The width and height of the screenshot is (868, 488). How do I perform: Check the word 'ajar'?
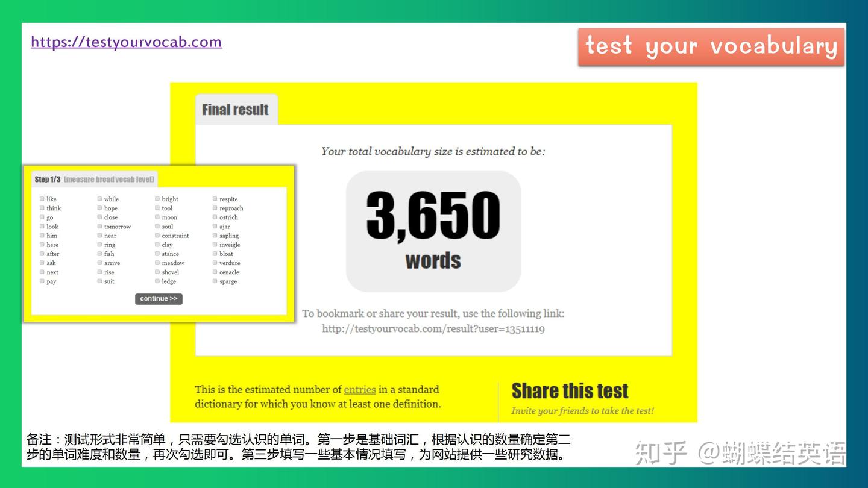[215, 227]
